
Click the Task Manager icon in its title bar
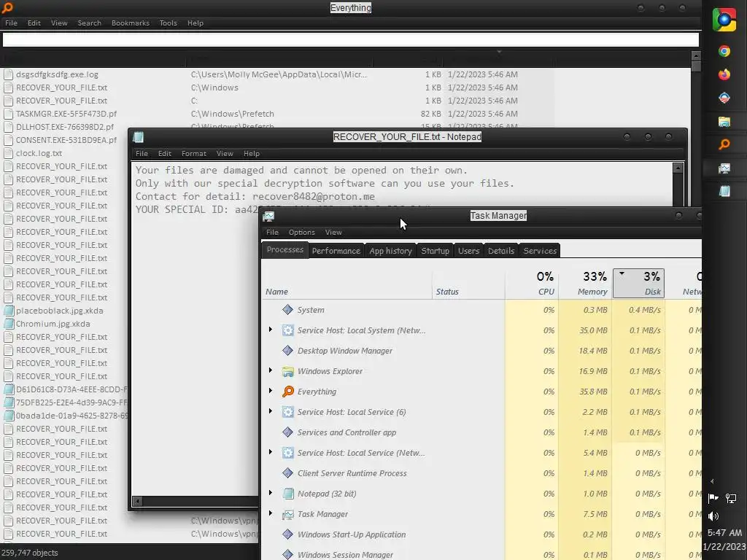click(x=268, y=216)
